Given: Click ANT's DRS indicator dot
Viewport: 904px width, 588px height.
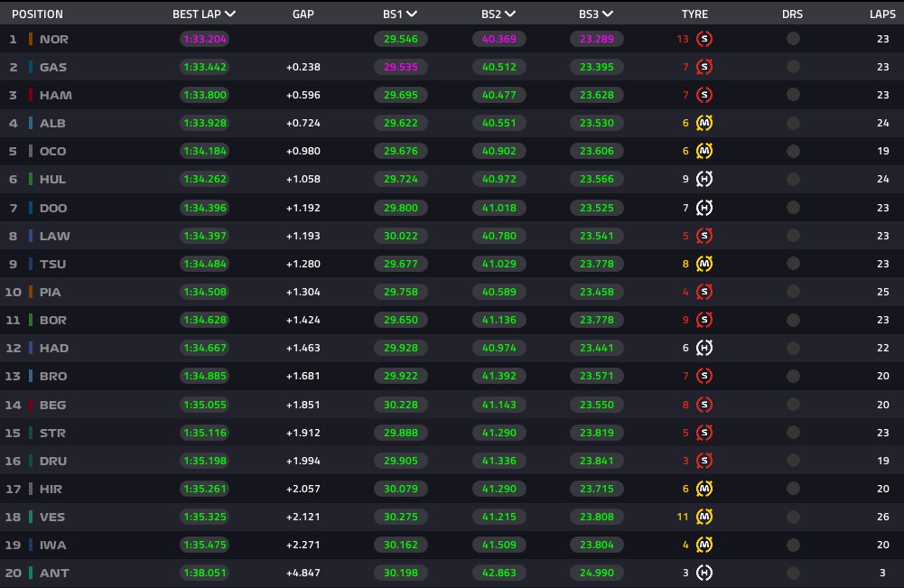Looking at the screenshot, I should pos(793,573).
